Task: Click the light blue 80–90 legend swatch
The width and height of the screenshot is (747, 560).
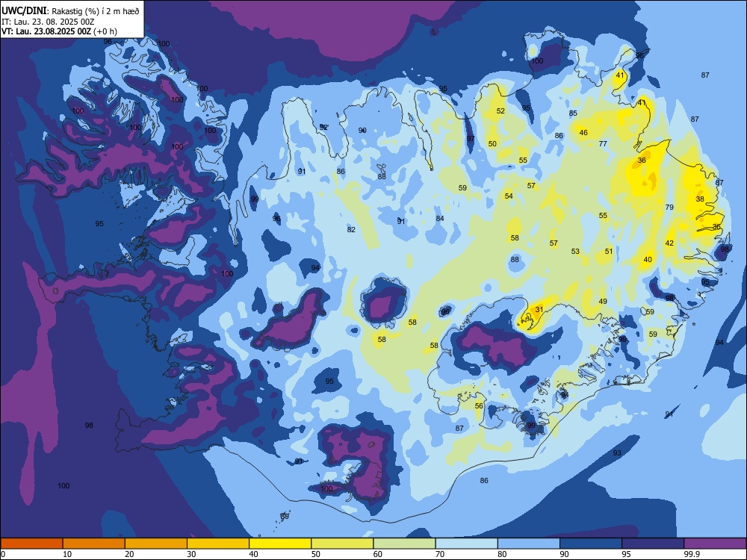Action: 529,544
